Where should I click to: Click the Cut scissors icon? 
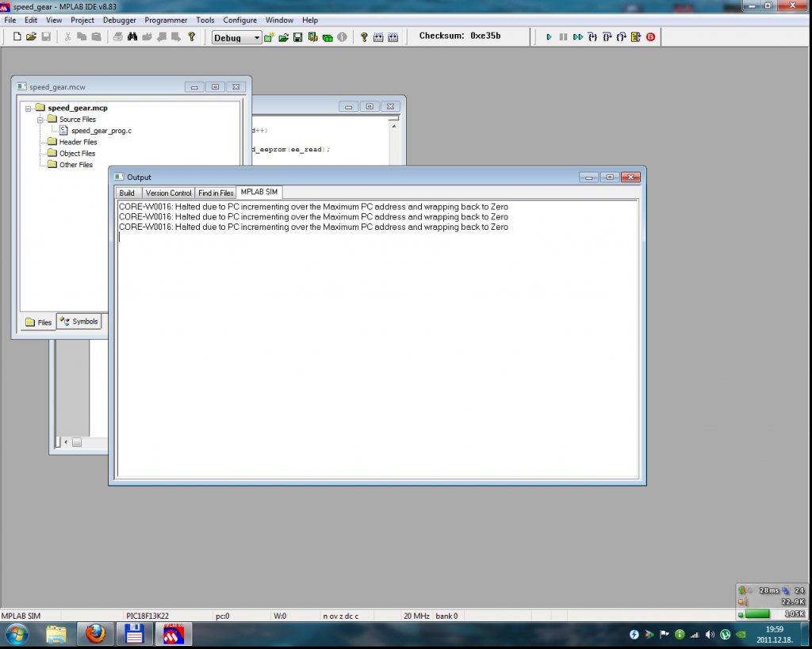coord(67,36)
